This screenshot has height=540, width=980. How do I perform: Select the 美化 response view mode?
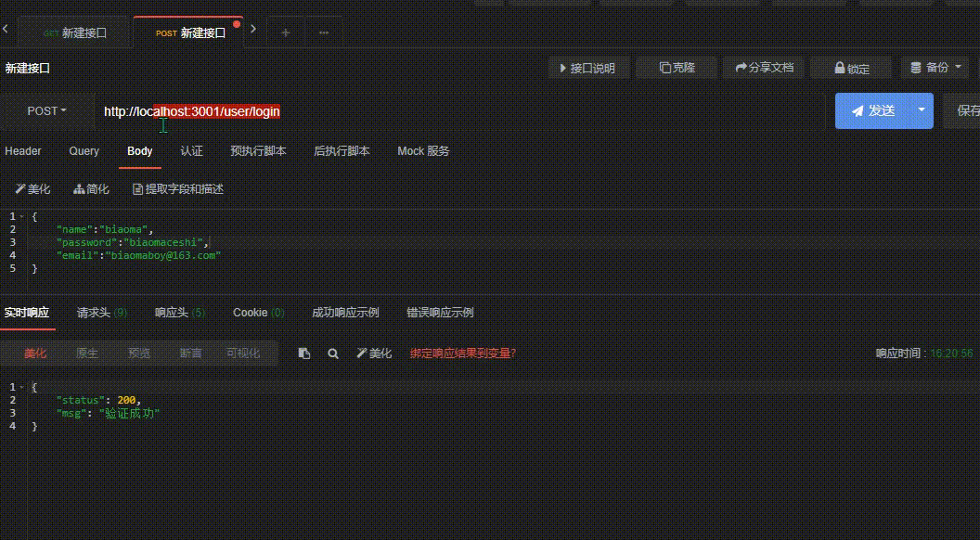[35, 354]
